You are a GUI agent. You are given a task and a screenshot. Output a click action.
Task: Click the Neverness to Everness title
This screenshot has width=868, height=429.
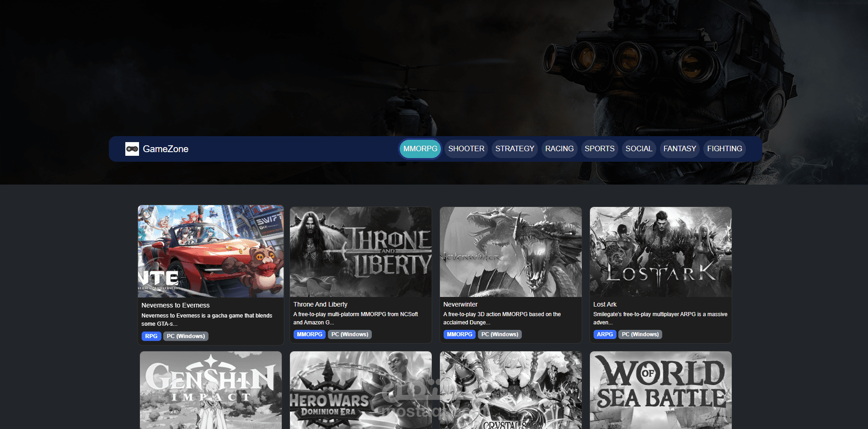pyautogui.click(x=176, y=305)
